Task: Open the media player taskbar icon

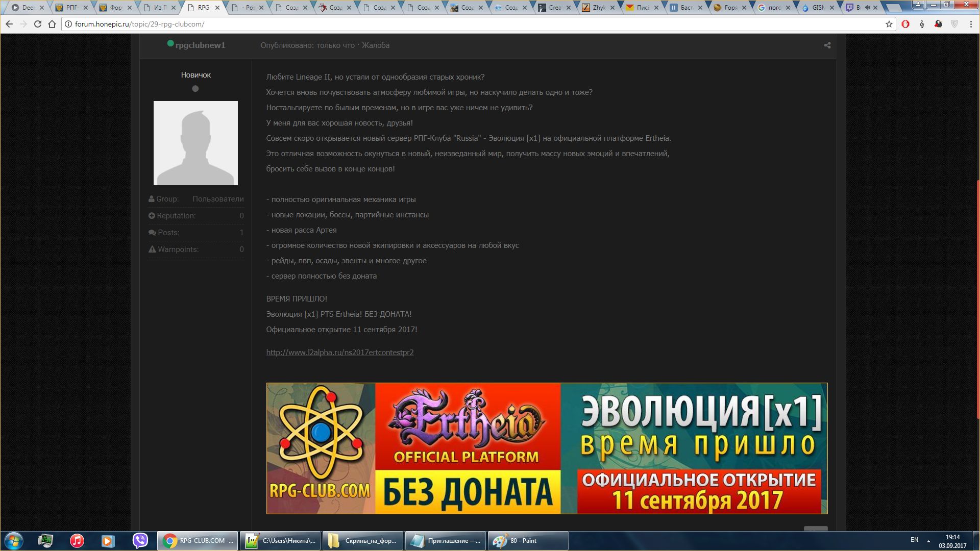Action: click(108, 541)
